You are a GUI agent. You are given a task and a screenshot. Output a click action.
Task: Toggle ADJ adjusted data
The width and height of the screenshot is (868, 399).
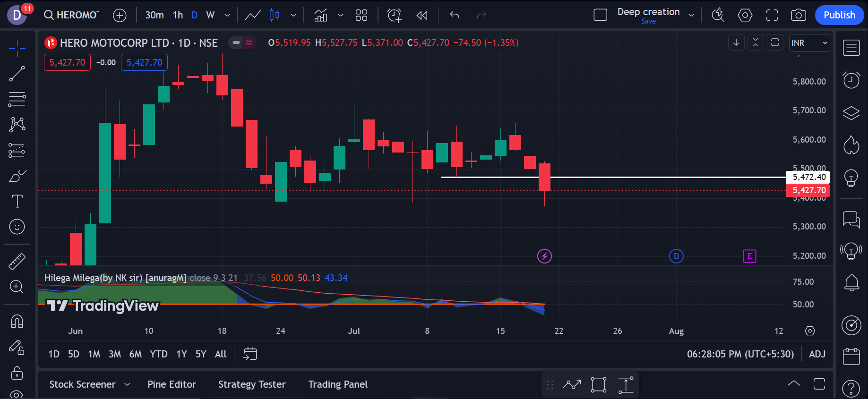tap(817, 354)
